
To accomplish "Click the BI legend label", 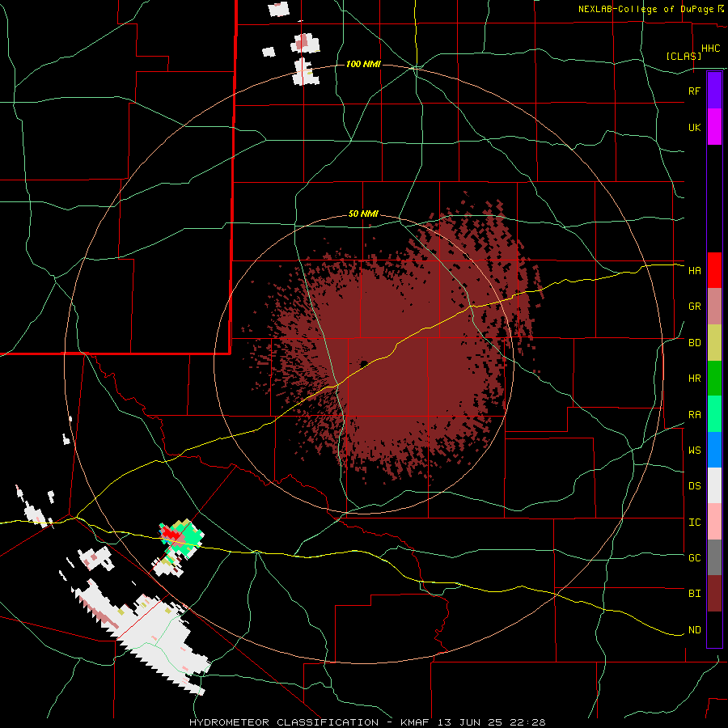I will [694, 594].
